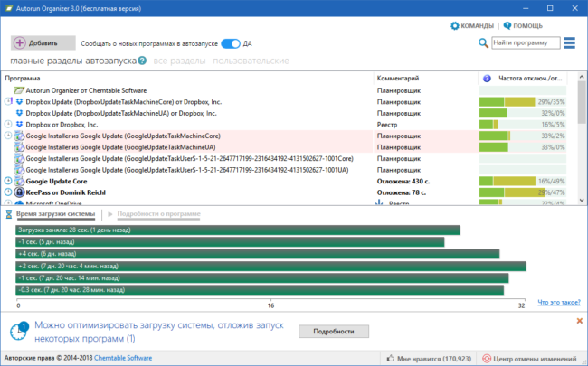Viewport: 588px width, 366px height.
Task: Click clock indicator beside Google Update Core
Action: coord(8,181)
